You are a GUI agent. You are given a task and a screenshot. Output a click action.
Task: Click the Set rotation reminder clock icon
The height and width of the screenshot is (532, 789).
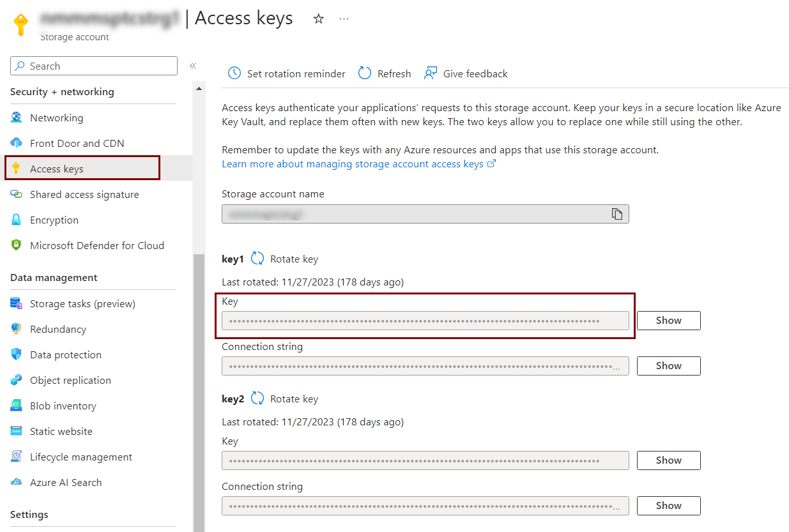[x=234, y=73]
